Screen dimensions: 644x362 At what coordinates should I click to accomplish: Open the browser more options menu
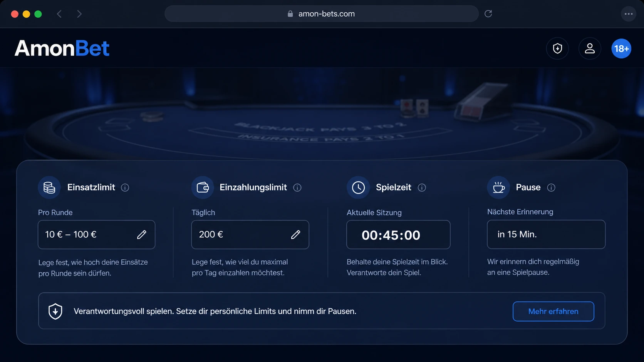click(629, 14)
